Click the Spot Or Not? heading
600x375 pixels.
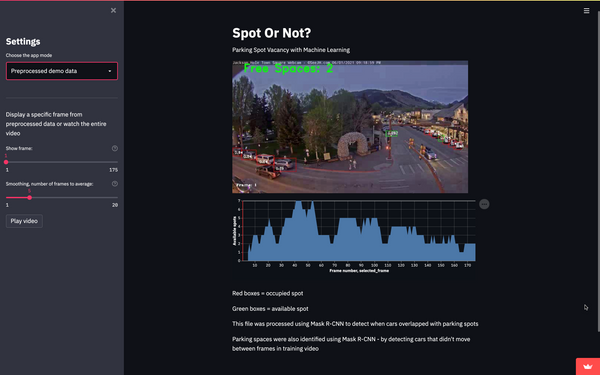(x=272, y=33)
